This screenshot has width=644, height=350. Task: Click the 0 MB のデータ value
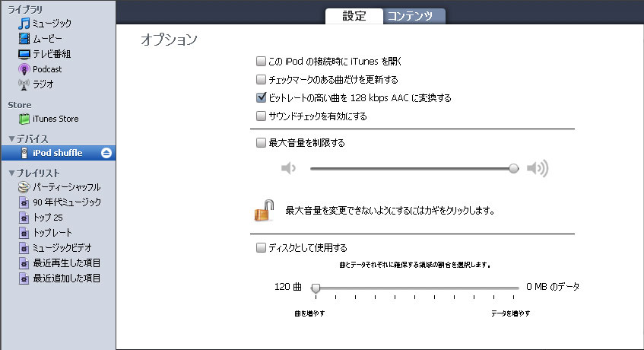tap(553, 287)
